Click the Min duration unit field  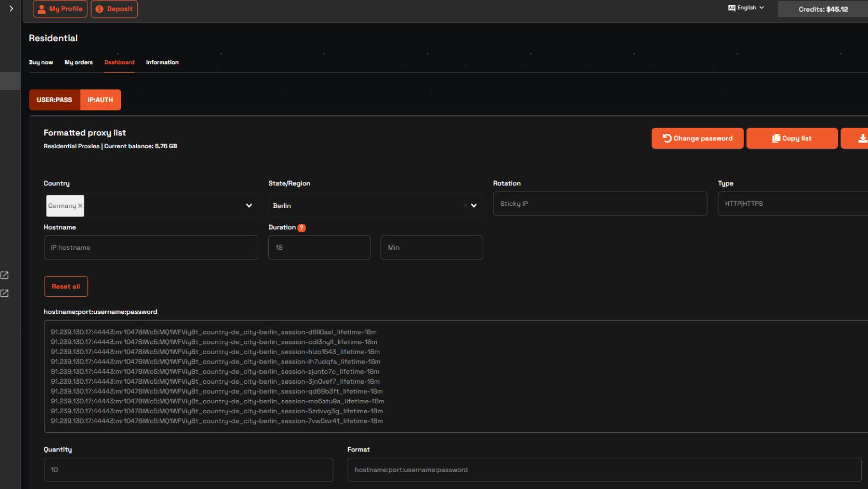tap(432, 248)
